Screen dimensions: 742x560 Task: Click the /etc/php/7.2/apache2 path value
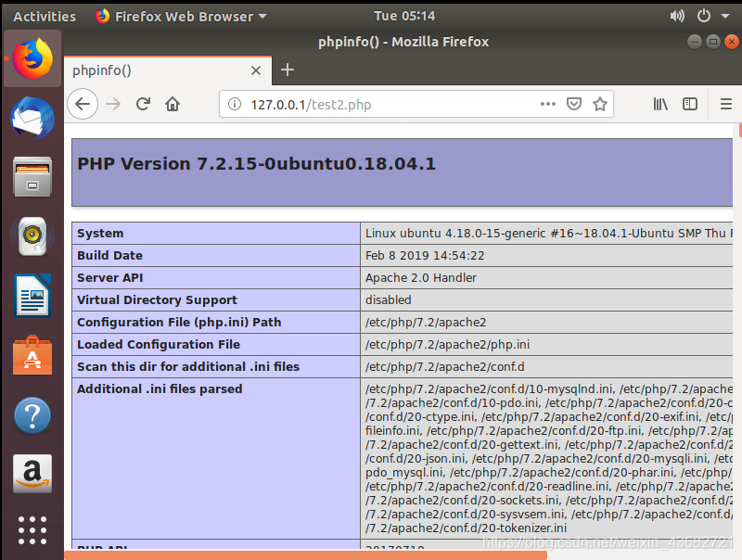(426, 323)
